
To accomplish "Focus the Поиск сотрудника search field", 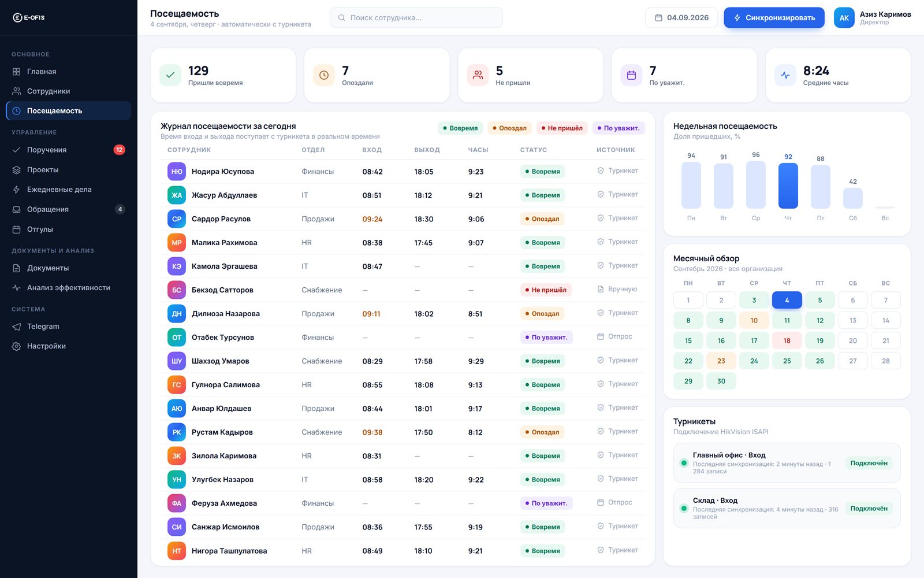I will click(x=416, y=18).
